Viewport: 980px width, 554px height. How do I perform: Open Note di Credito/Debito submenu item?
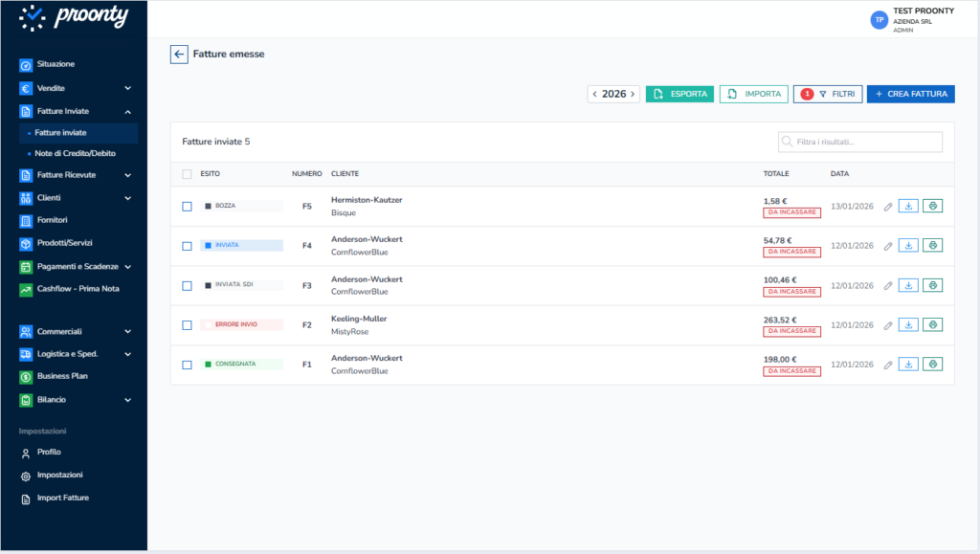click(76, 153)
